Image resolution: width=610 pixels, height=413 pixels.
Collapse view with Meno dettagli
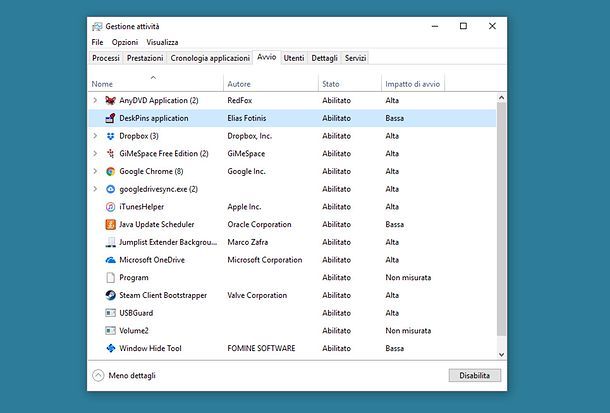[x=124, y=376]
